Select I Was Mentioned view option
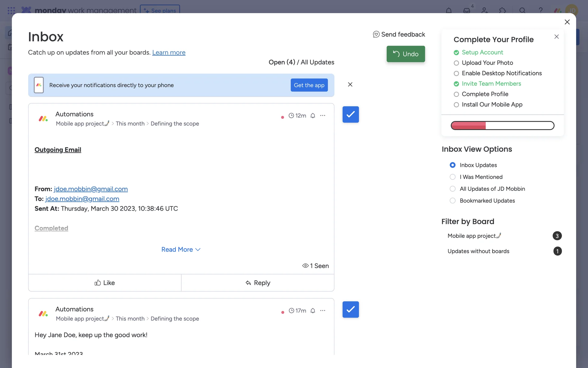The image size is (588, 368). (x=453, y=177)
